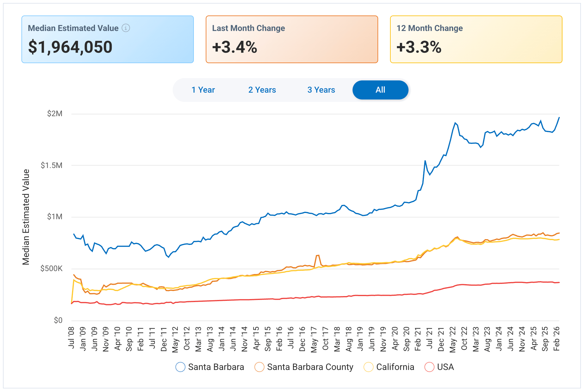This screenshot has height=392, width=583.
Task: Select the 2 Years time range
Action: (x=262, y=90)
